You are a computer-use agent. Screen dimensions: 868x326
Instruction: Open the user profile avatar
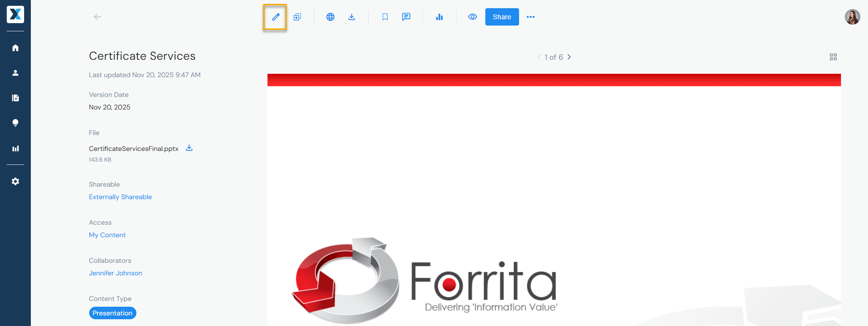click(852, 17)
